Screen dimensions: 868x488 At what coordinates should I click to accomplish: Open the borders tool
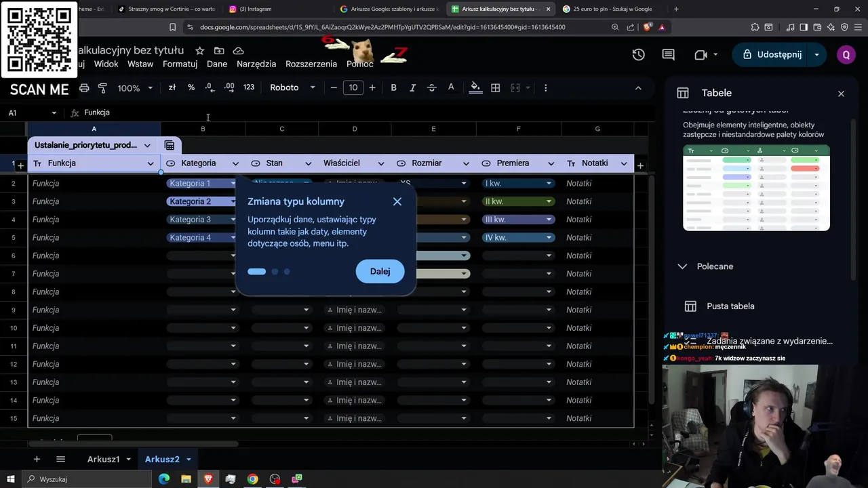pyautogui.click(x=496, y=87)
